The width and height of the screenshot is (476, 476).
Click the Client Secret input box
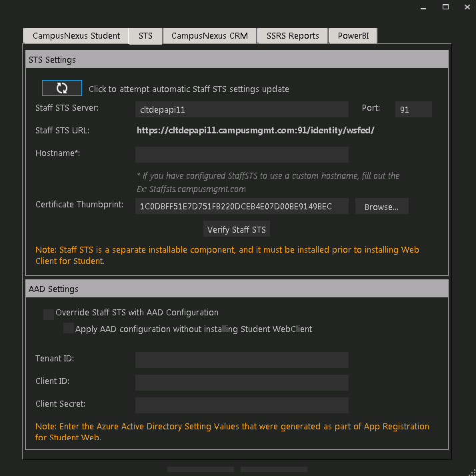click(x=241, y=405)
